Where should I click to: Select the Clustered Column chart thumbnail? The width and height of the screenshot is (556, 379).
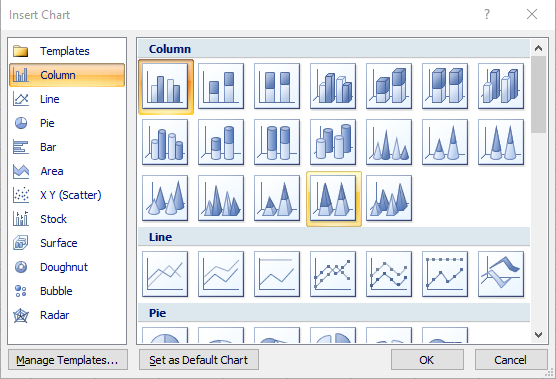click(165, 86)
